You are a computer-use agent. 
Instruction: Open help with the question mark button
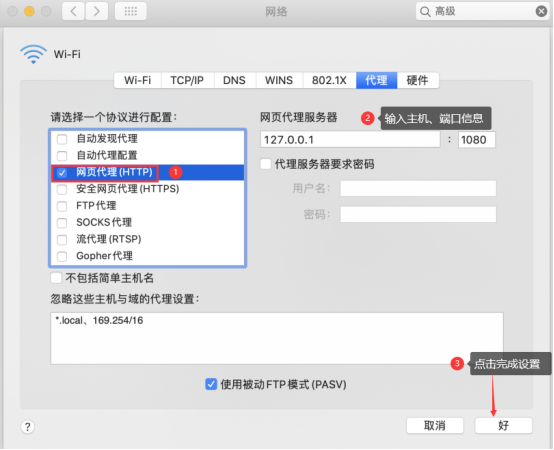[x=28, y=427]
